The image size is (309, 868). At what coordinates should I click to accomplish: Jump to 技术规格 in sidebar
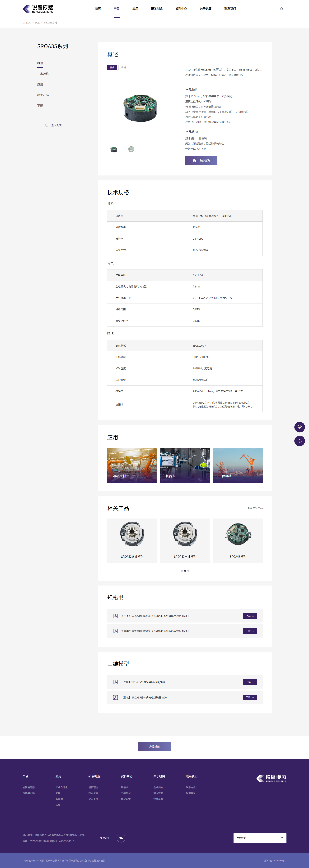click(43, 74)
